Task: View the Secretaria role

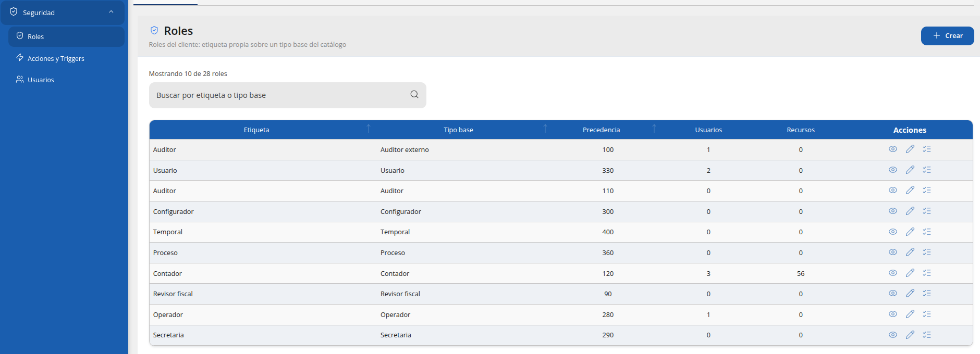Action: point(893,335)
